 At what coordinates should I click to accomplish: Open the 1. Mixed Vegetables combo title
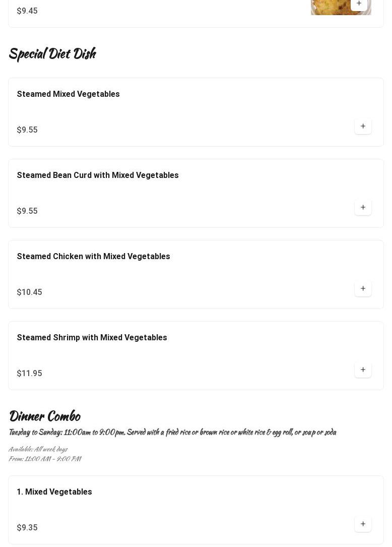(54, 492)
